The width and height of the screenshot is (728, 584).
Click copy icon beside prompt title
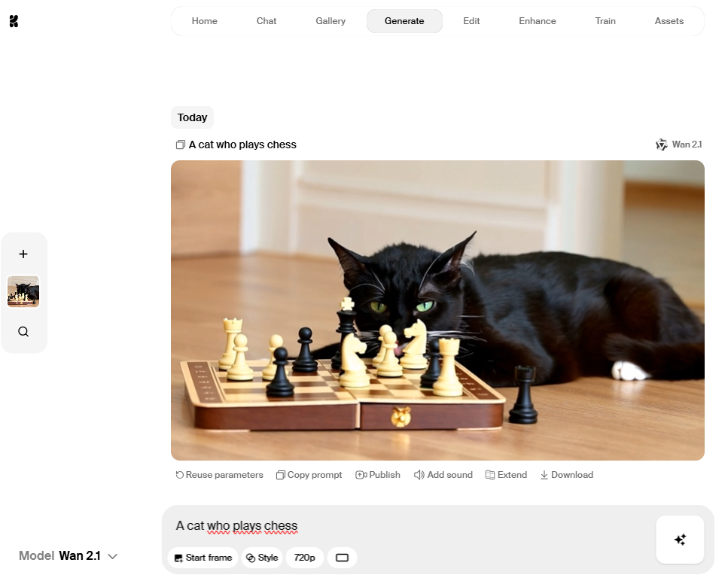[180, 144]
